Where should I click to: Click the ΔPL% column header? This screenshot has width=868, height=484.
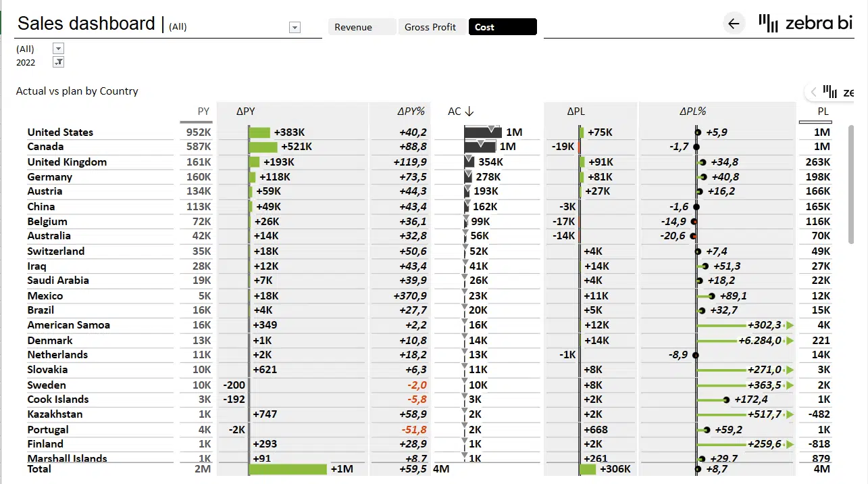[x=692, y=112]
